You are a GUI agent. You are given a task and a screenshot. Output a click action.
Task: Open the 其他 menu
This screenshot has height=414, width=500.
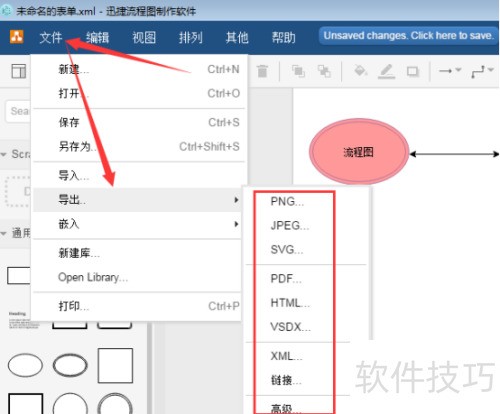[x=237, y=37]
